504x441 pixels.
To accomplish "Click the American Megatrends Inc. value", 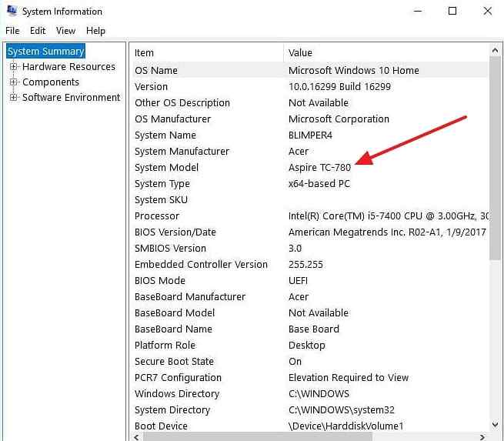I will tap(387, 232).
